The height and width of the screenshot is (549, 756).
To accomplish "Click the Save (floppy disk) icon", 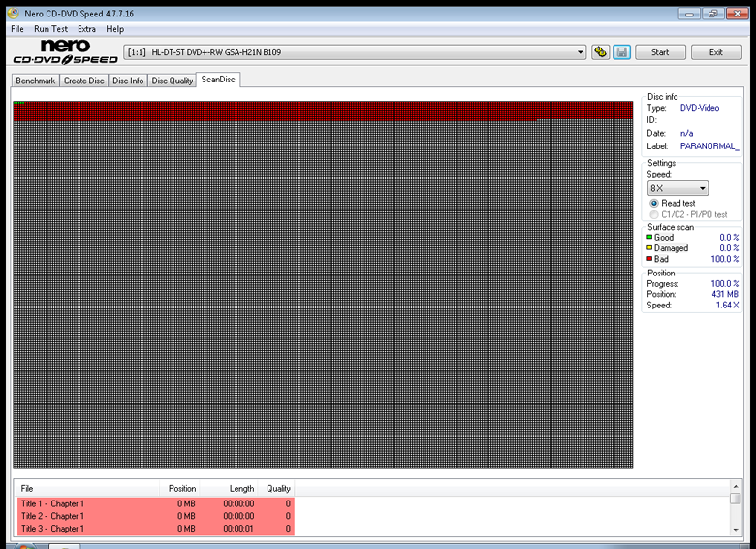I will point(622,52).
